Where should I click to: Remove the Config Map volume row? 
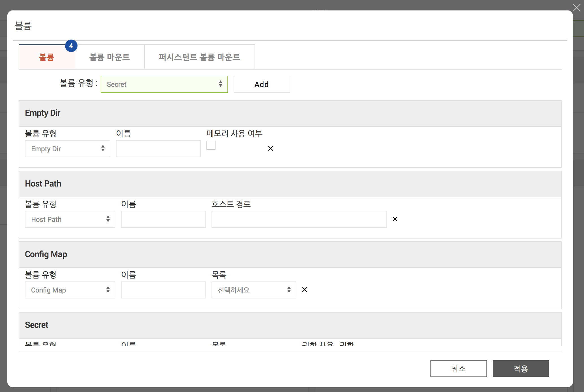click(x=305, y=290)
